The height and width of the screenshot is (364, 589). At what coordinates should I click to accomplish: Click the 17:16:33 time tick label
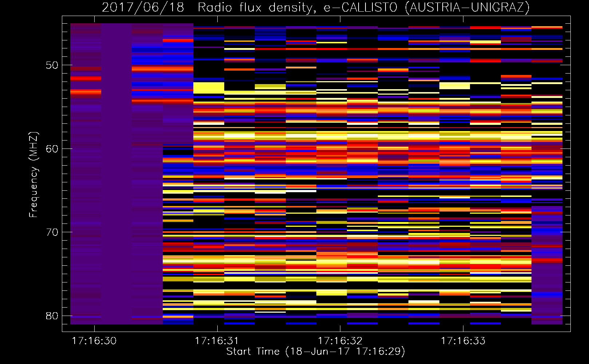[463, 341]
